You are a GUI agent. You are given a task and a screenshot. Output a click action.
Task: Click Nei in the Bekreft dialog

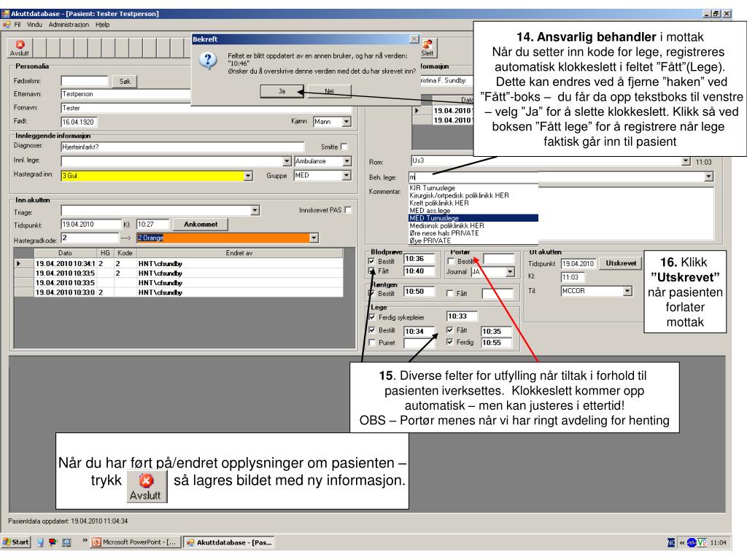tap(329, 91)
